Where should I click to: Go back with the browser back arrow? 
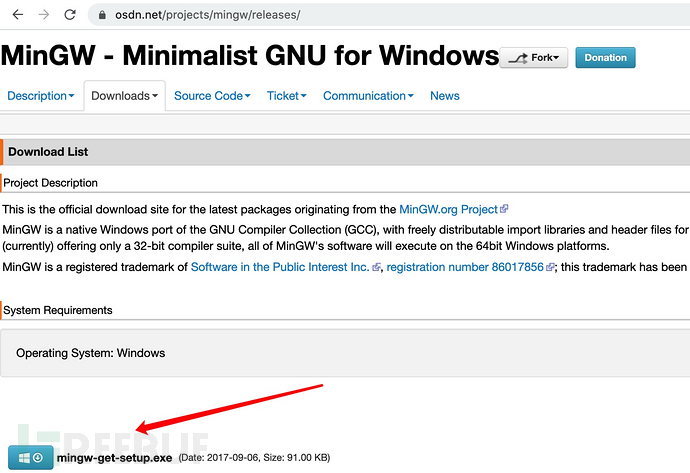point(18,15)
